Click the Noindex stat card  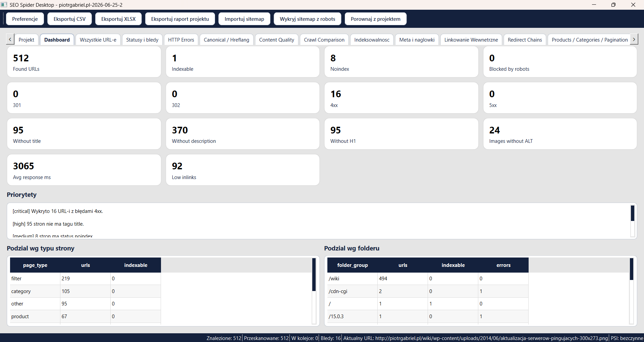tap(401, 62)
